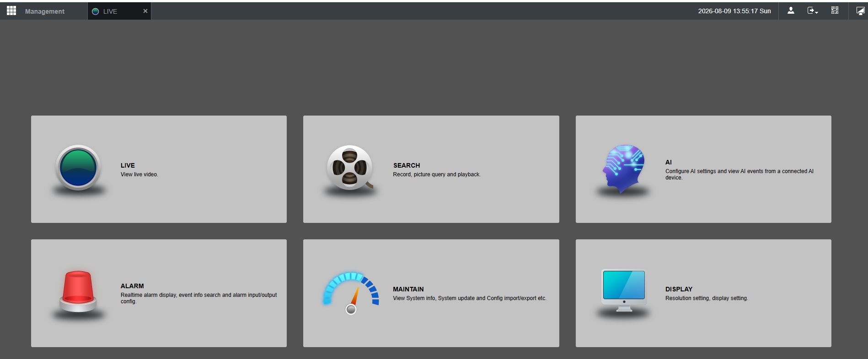
Task: Click the MAINTAIN gauge meter icon
Action: pyautogui.click(x=351, y=293)
